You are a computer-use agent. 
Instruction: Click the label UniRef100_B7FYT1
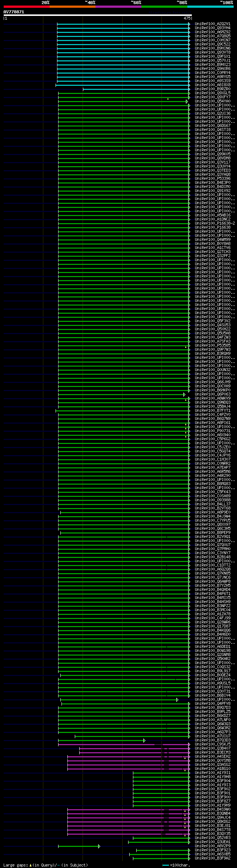coord(213,410)
